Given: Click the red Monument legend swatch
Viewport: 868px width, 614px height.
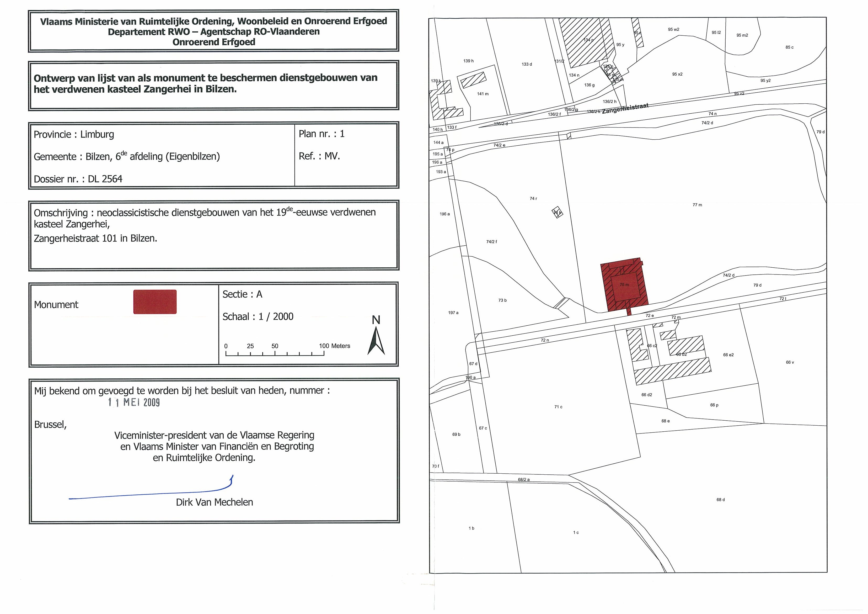Looking at the screenshot, I should point(155,302).
